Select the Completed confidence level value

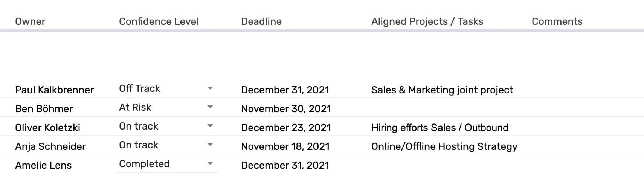[144, 164]
